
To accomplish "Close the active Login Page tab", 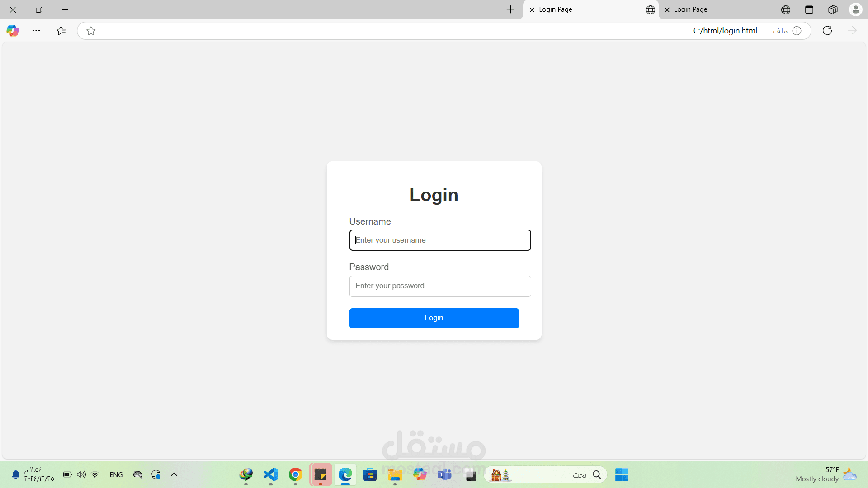I will 532,9.
